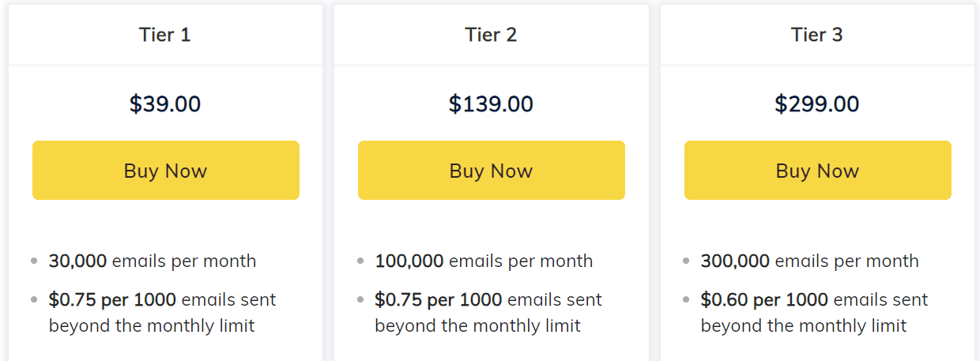Click the $0.60 per 1000 overage text
This screenshot has height=361, width=980.
pos(764,300)
